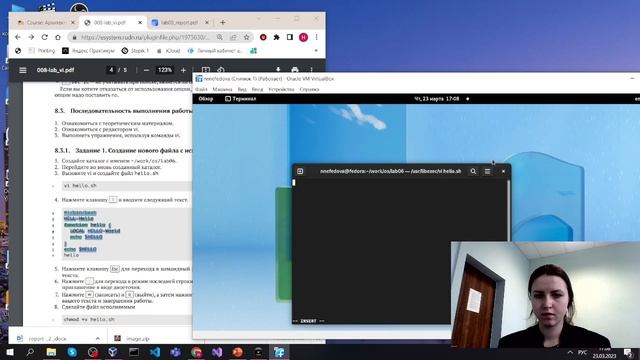Viewport: 640px width, 360px height.
Task: Bookmark this page with the star icon
Action: click(x=247, y=37)
